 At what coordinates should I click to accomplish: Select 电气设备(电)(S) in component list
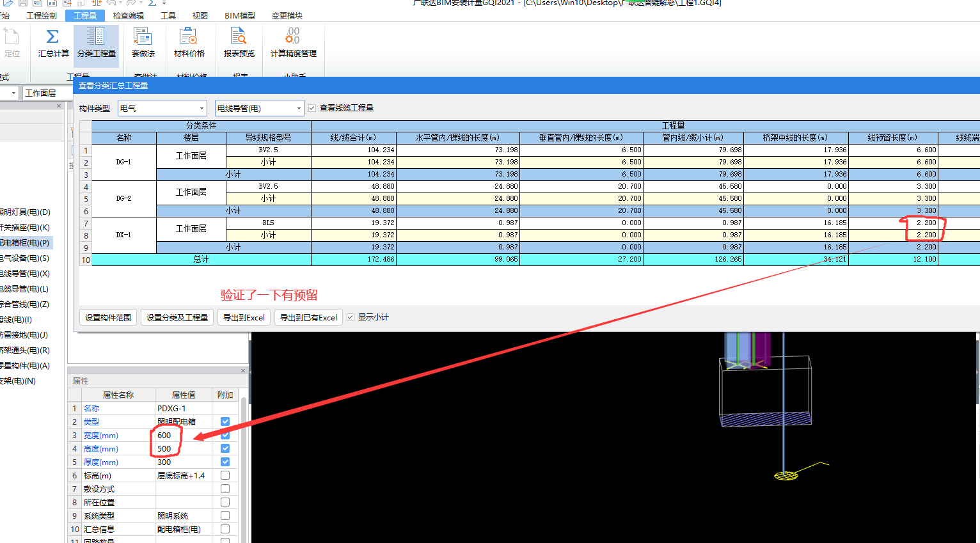click(26, 258)
